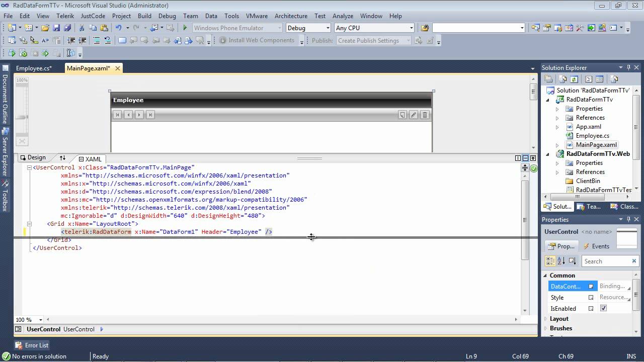Open the Build menu
The height and width of the screenshot is (362, 644).
pos(144,16)
